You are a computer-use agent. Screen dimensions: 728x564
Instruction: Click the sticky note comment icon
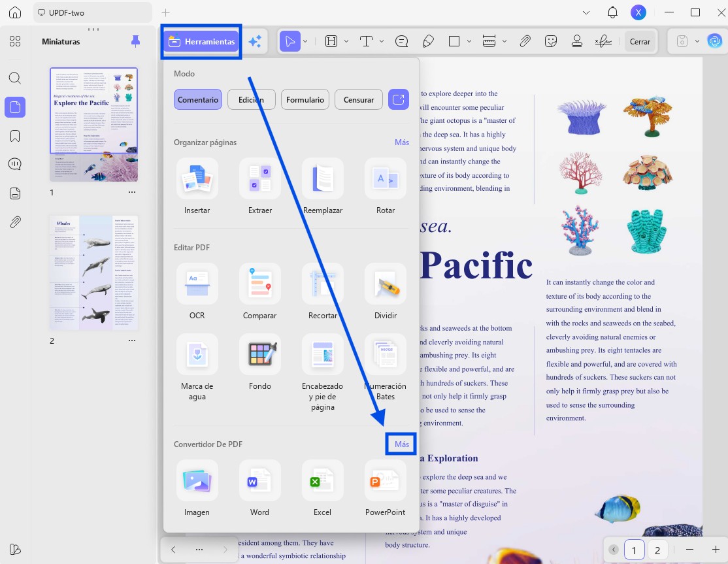[402, 41]
